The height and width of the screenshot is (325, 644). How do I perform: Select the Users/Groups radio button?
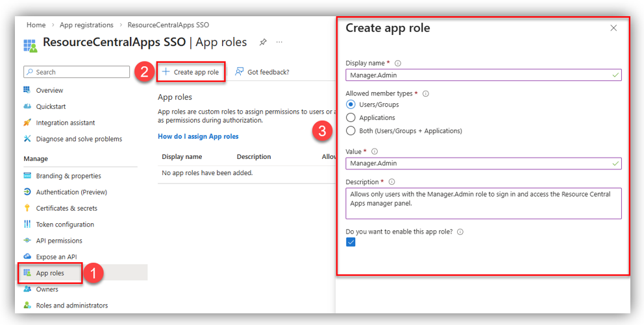351,104
